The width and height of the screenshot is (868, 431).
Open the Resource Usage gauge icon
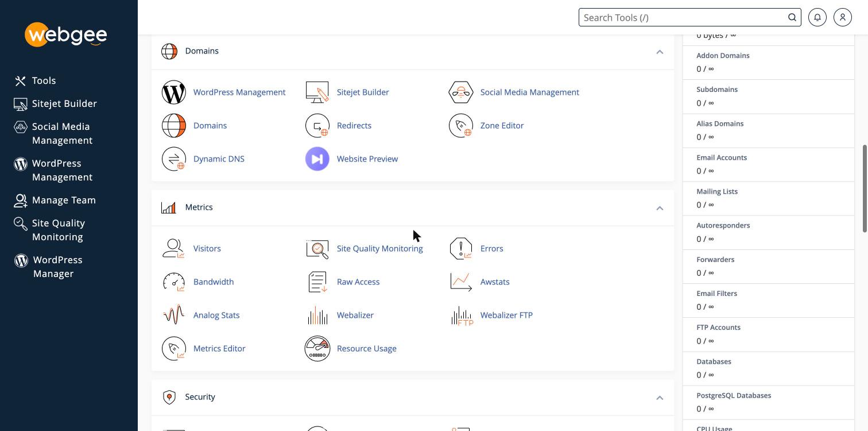317,348
